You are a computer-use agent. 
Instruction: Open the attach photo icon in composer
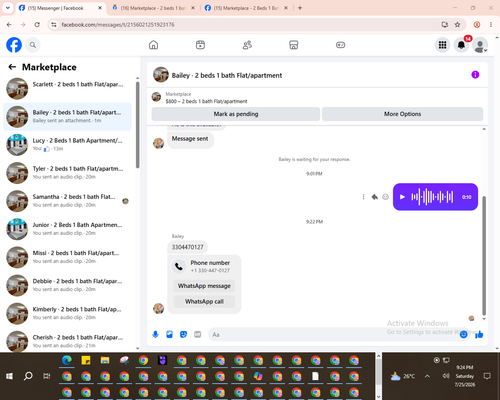click(169, 334)
